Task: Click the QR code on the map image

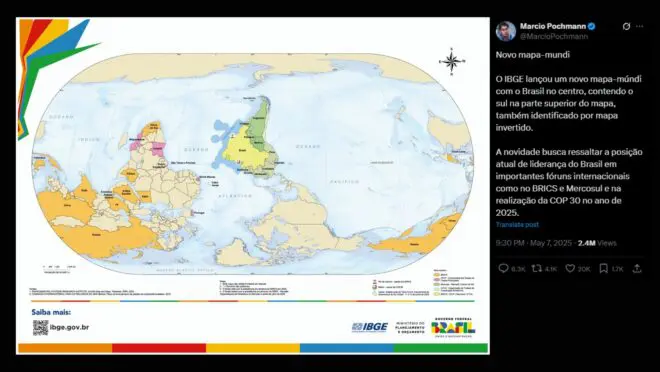Action: click(x=40, y=327)
